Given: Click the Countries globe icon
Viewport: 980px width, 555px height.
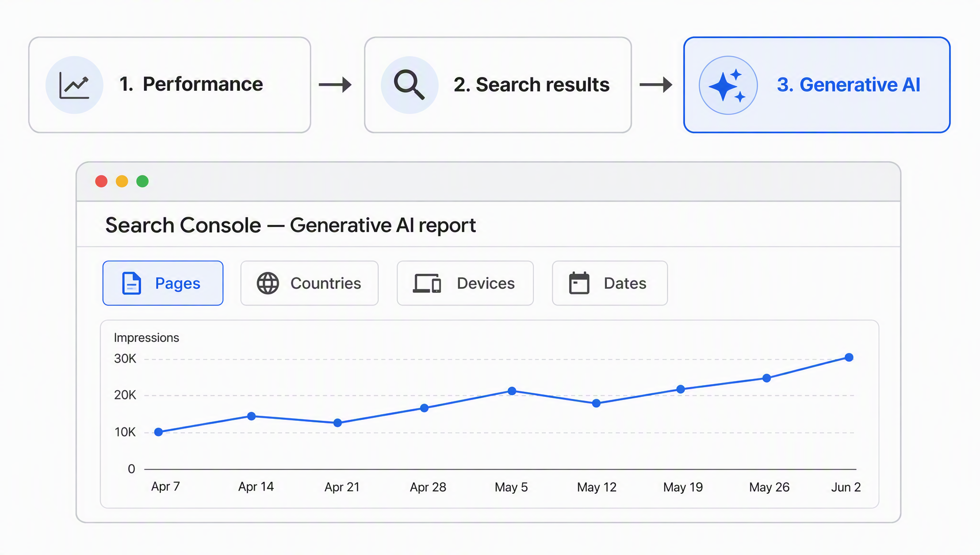Looking at the screenshot, I should [x=268, y=283].
